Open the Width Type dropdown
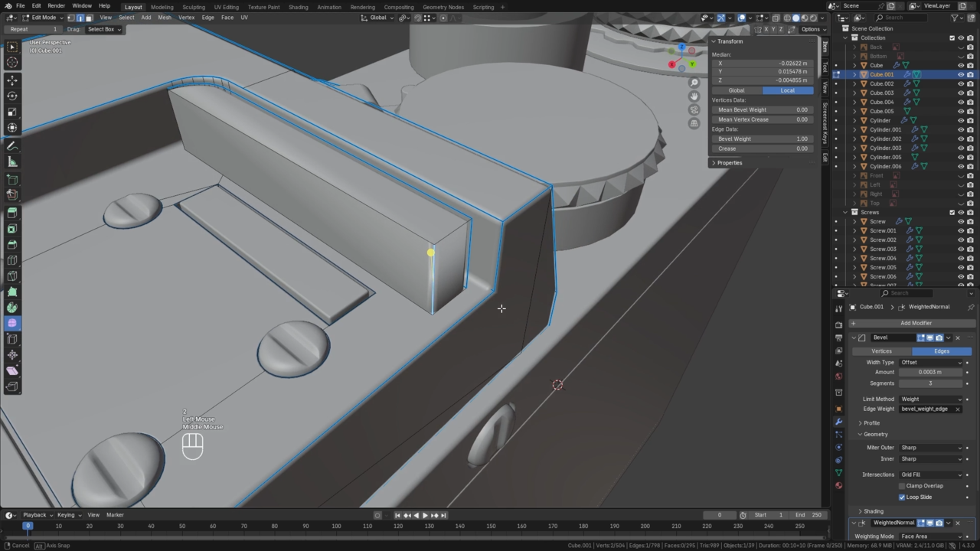Viewport: 980px width, 551px height. (930, 362)
